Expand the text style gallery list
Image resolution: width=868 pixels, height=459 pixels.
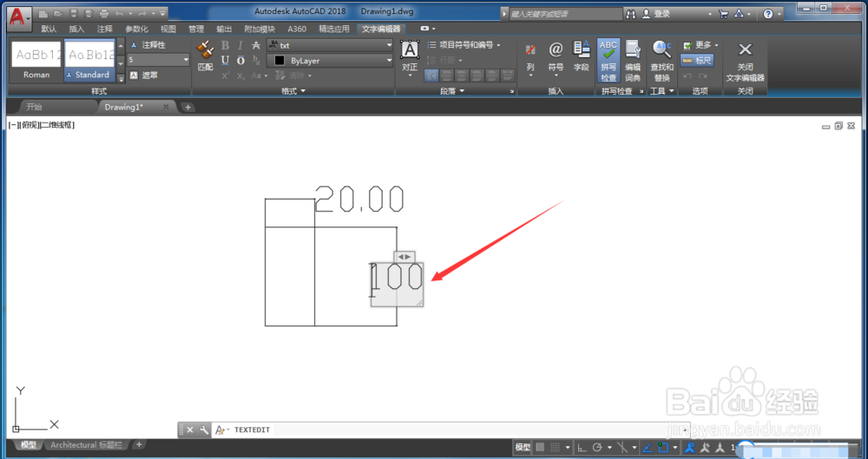click(122, 78)
